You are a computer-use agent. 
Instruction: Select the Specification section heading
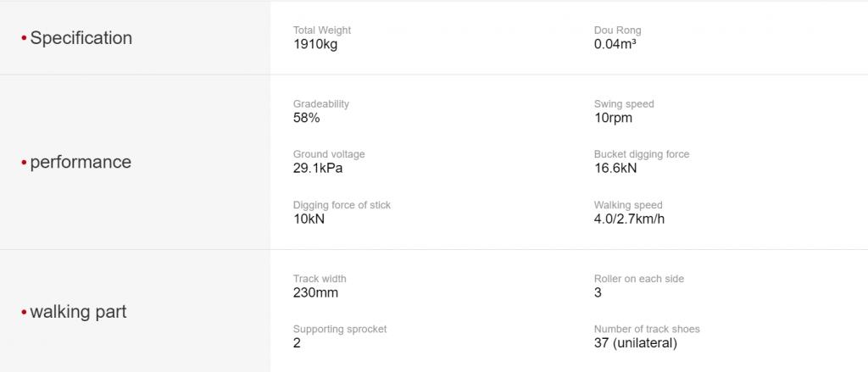(81, 37)
